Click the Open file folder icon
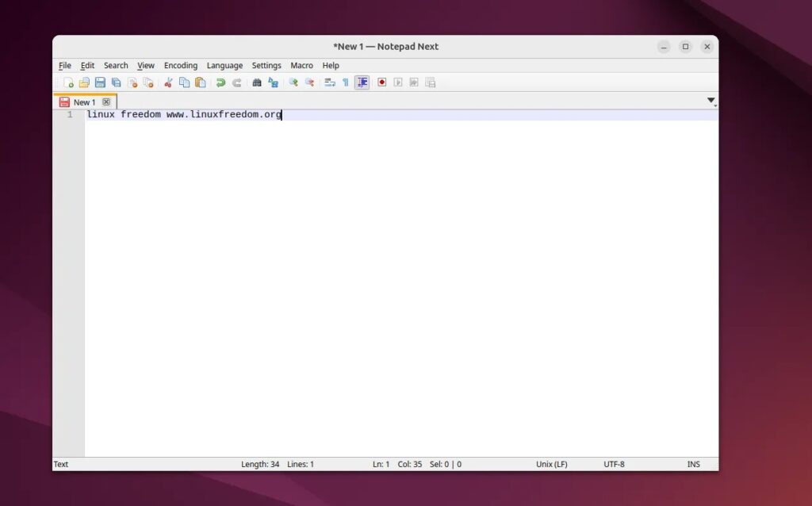This screenshot has width=812, height=506. coord(84,82)
